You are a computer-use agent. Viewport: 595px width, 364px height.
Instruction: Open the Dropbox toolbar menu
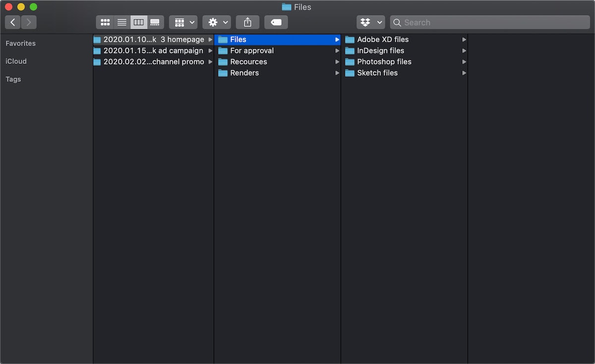[x=371, y=22]
